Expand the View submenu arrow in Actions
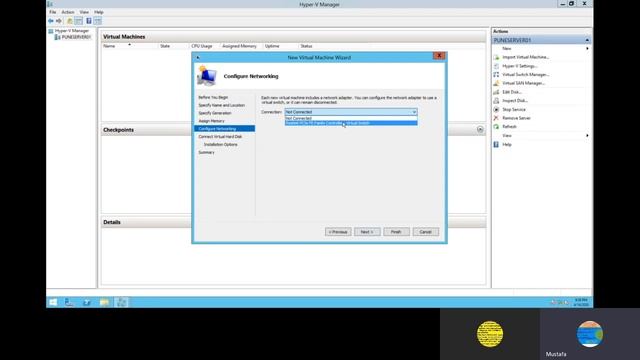Screen dimensions: 640x360 [x=587, y=136]
